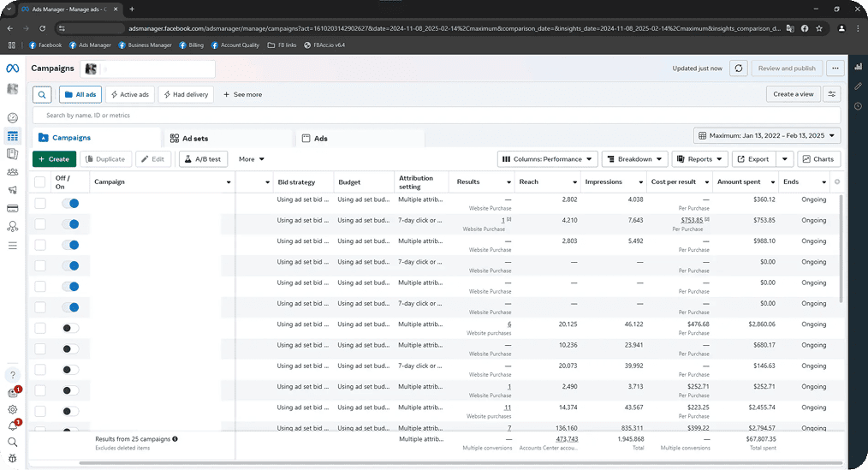The width and height of the screenshot is (868, 470).
Task: Open the hamburger All tools menu in sidebar
Action: 12,246
